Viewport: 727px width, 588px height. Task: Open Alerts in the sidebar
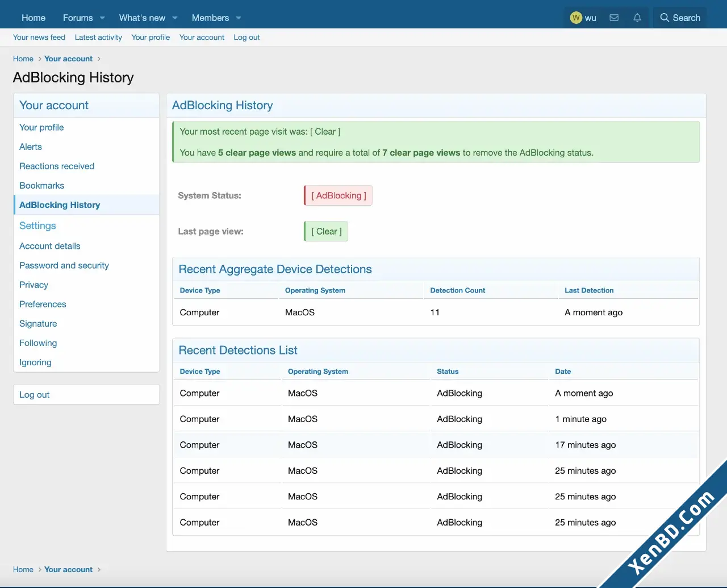pyautogui.click(x=86, y=147)
